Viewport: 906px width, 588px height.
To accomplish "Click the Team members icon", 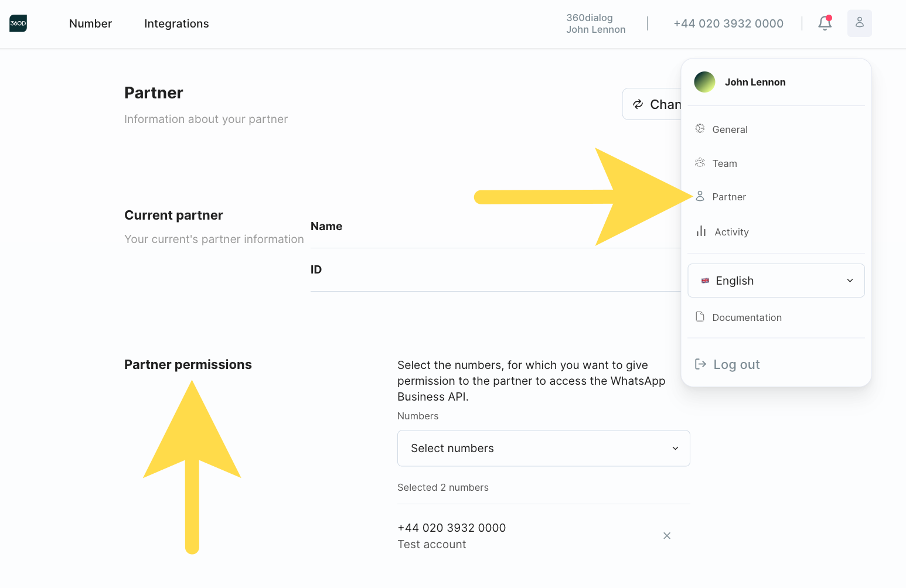I will point(700,163).
